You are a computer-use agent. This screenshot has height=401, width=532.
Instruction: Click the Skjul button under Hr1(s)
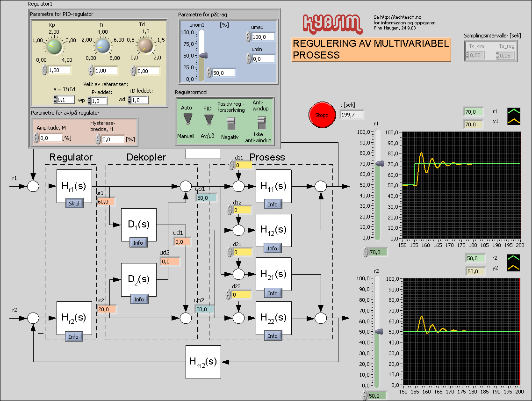[74, 203]
